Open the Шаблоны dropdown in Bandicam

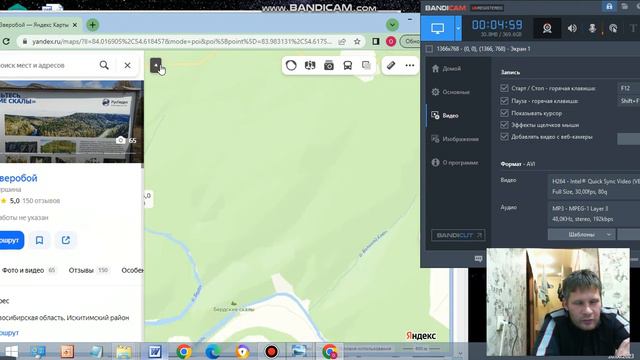[581, 235]
